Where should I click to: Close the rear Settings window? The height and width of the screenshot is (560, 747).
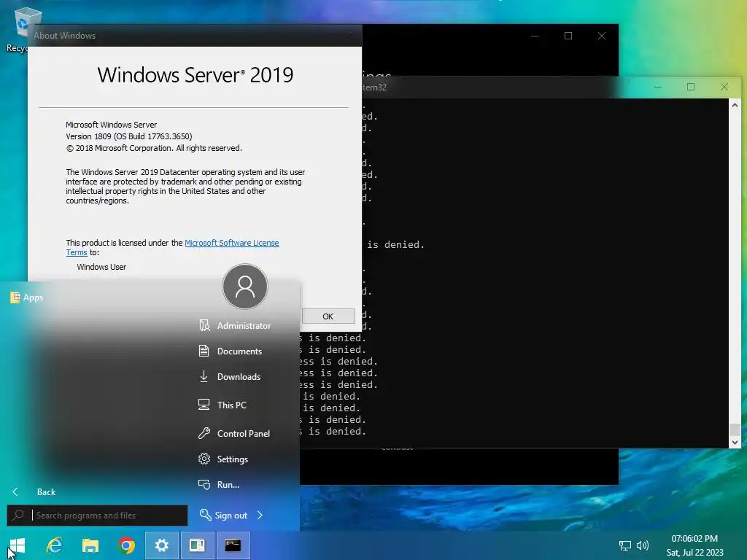pos(602,36)
